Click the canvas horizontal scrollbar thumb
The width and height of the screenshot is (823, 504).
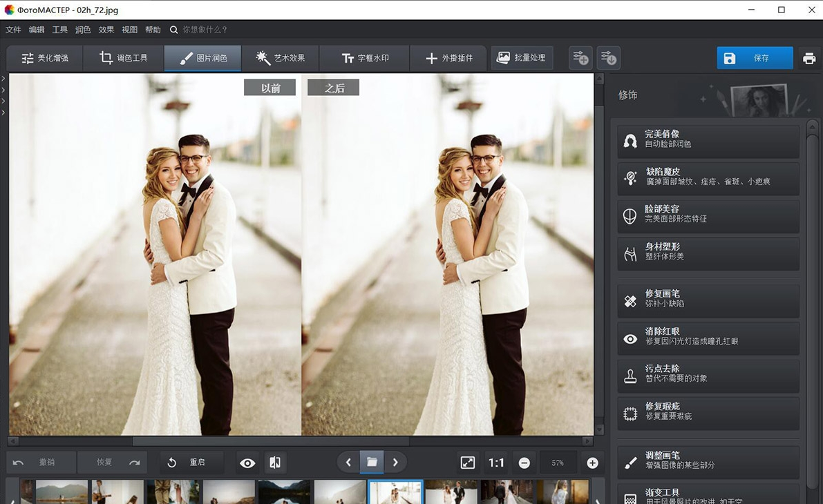coord(271,442)
